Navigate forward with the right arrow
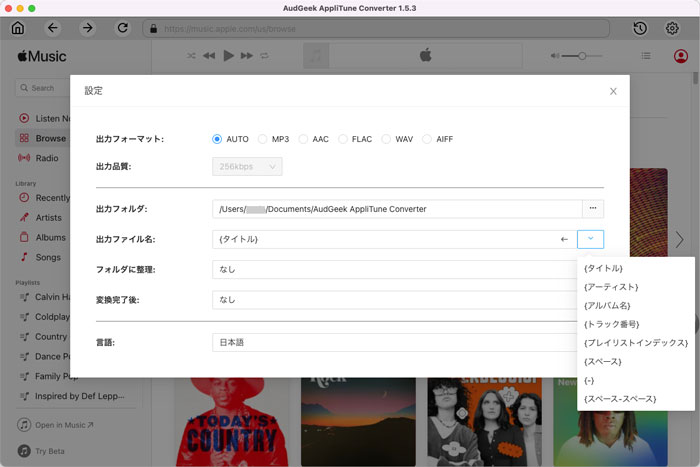The width and height of the screenshot is (700, 467). point(88,28)
